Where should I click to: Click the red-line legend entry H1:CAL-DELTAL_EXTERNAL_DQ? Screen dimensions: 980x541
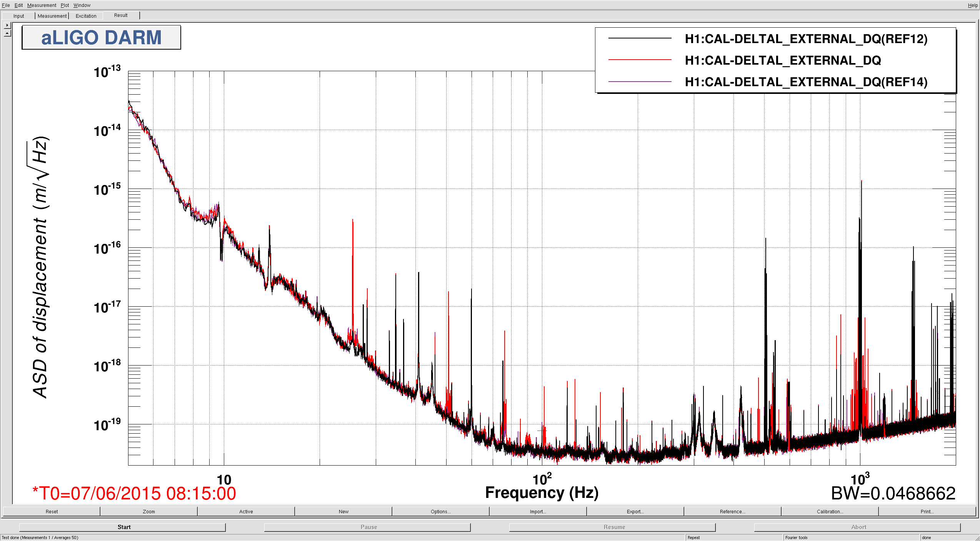click(x=783, y=60)
